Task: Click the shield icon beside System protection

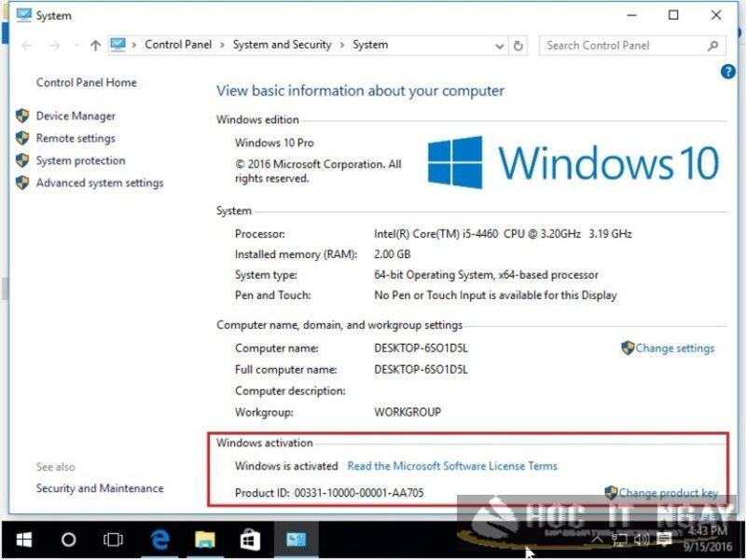Action: coord(22,160)
